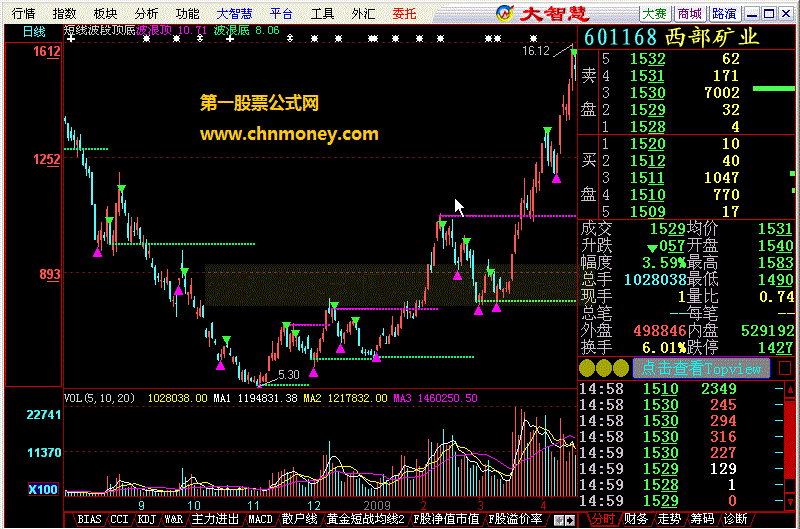Switch to the BIAS indicator tab

click(89, 519)
